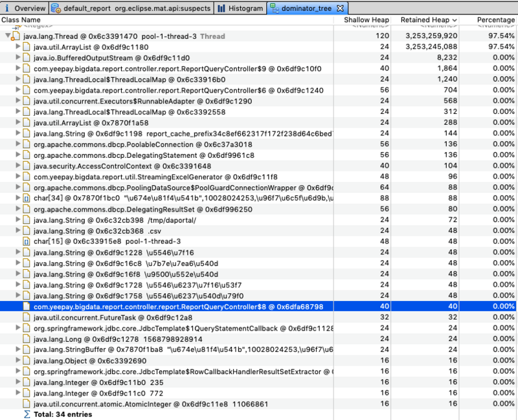
Task: Expand the java.util.ArrayList @ 0x6df9c1180 node
Action: click(x=18, y=47)
